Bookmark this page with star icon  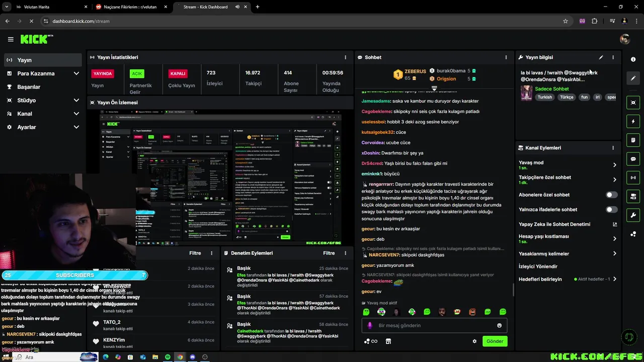coord(566,21)
